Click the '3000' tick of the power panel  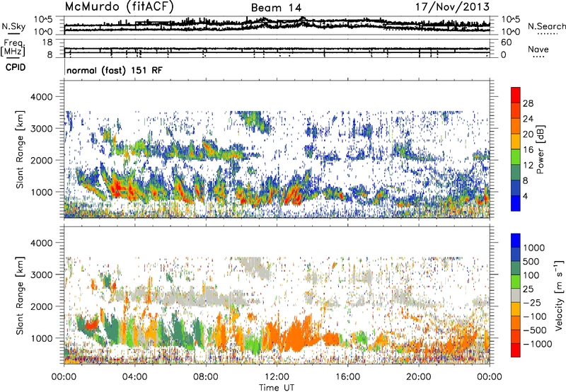click(x=41, y=129)
